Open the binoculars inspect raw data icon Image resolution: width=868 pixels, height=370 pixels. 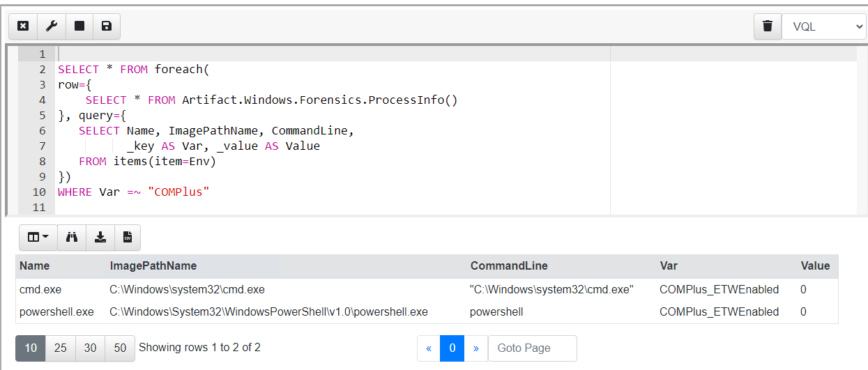pos(71,238)
